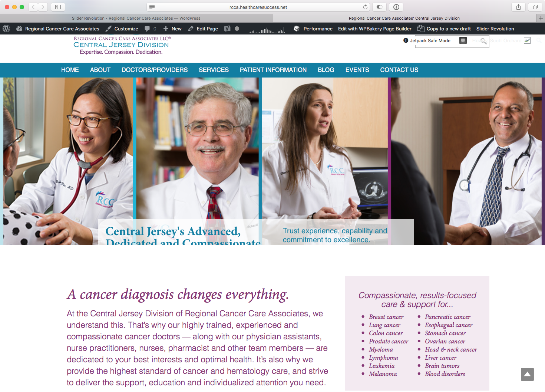This screenshot has height=392, width=545.
Task: Click the Jetpack Safe Mode notice
Action: [427, 41]
